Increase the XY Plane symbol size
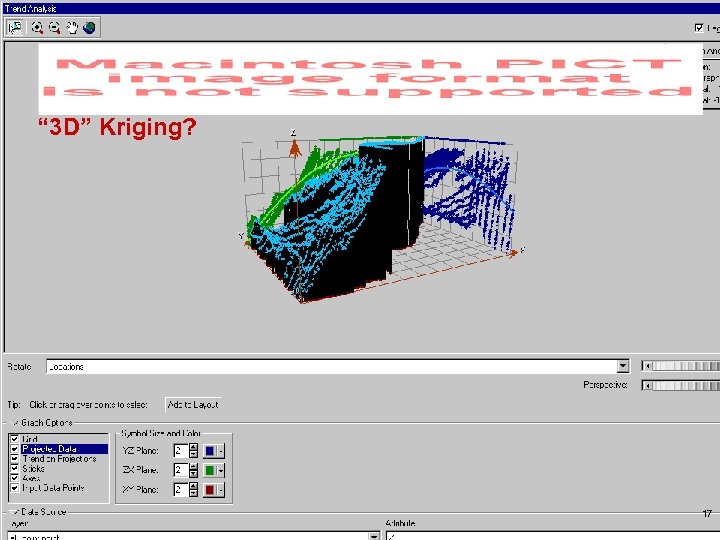This screenshot has width=720, height=540. (x=193, y=486)
